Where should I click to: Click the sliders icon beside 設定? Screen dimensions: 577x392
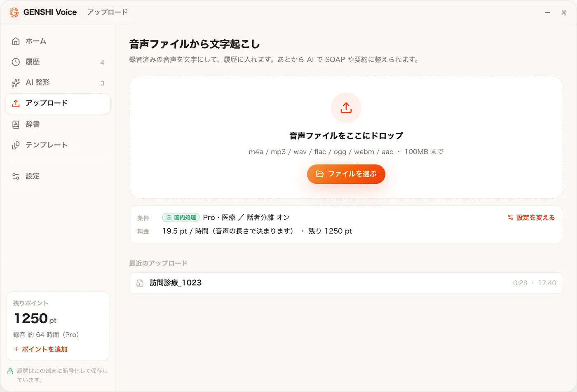[x=16, y=176]
